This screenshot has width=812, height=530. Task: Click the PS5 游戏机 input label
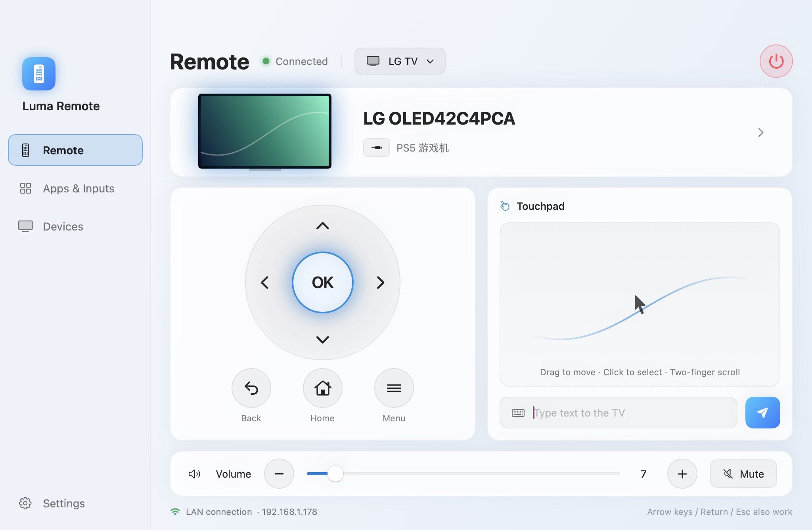coord(423,148)
